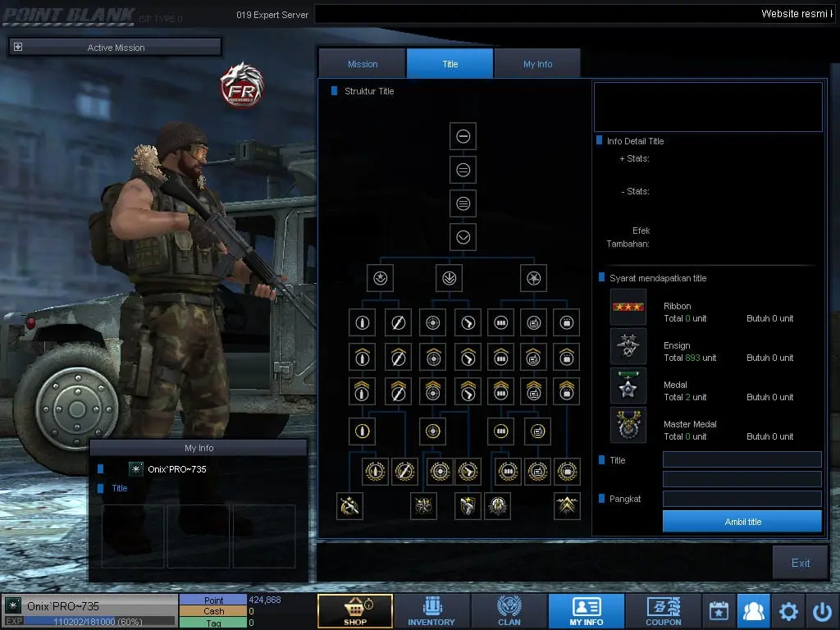Select the laurel-wreath crosshair title icon
Screen dimensions: 840x630
(440, 472)
